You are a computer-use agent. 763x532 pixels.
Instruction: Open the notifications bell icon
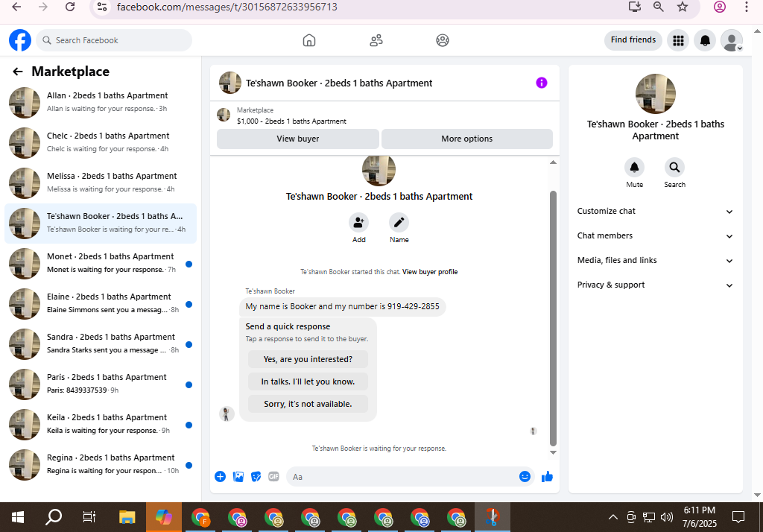click(x=705, y=40)
